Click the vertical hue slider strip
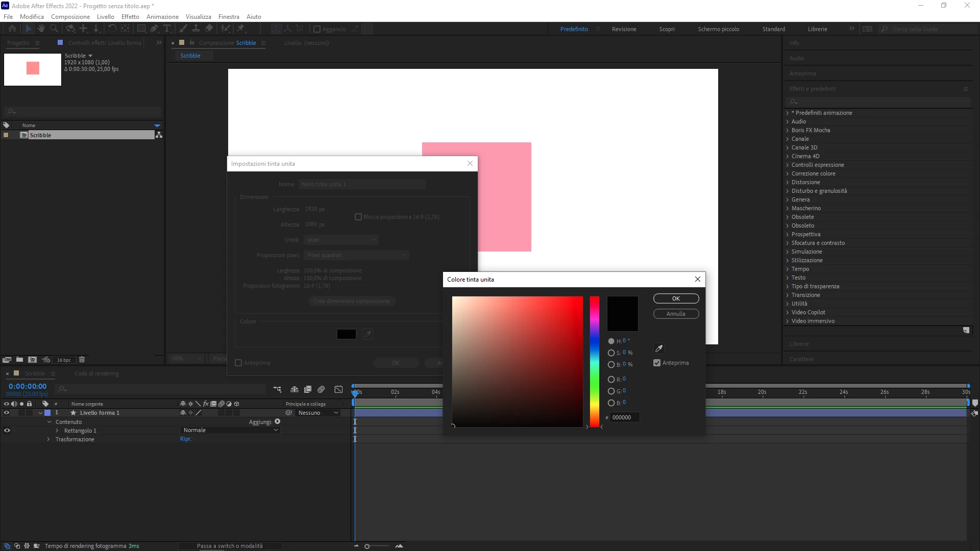The width and height of the screenshot is (980, 551). [x=595, y=361]
